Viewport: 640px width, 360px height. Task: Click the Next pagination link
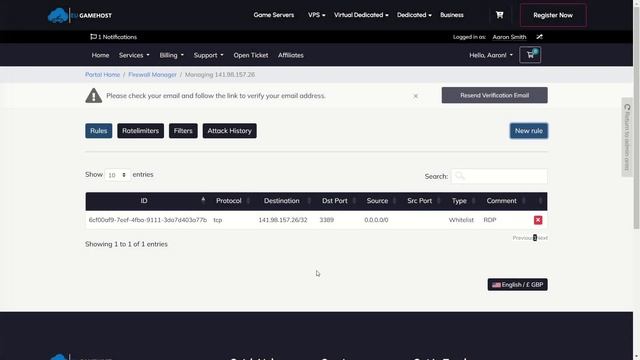[542, 238]
